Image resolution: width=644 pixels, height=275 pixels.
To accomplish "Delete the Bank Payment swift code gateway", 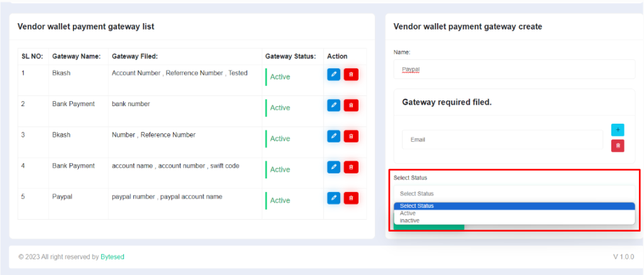I will point(351,167).
